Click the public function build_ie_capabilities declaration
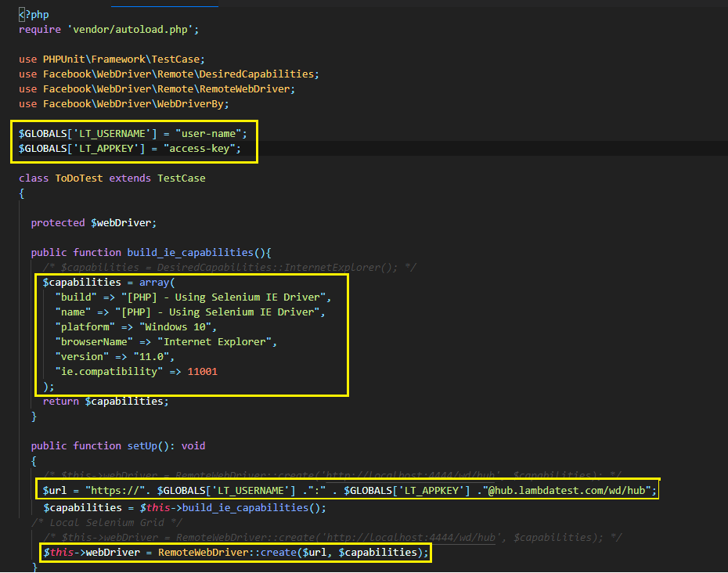Viewport: 728px width, 573px height. [150, 253]
